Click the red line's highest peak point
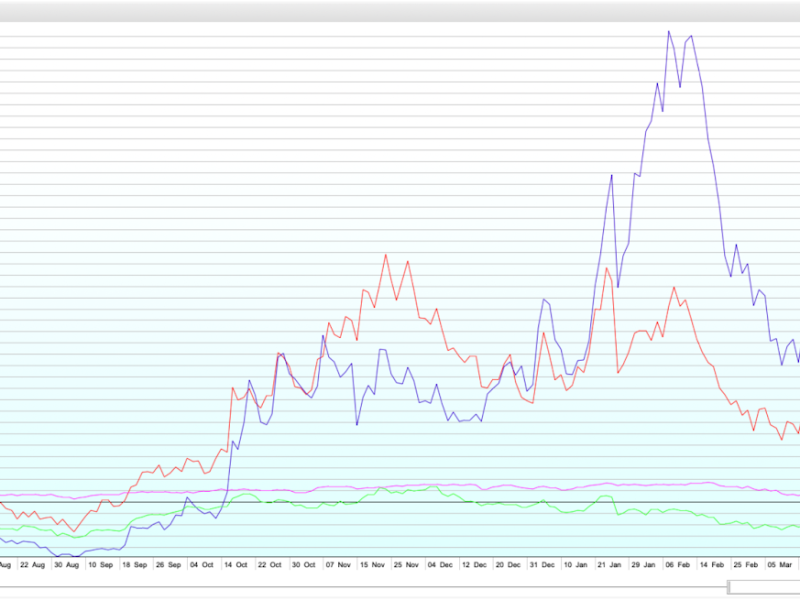The image size is (800, 600). (x=386, y=255)
